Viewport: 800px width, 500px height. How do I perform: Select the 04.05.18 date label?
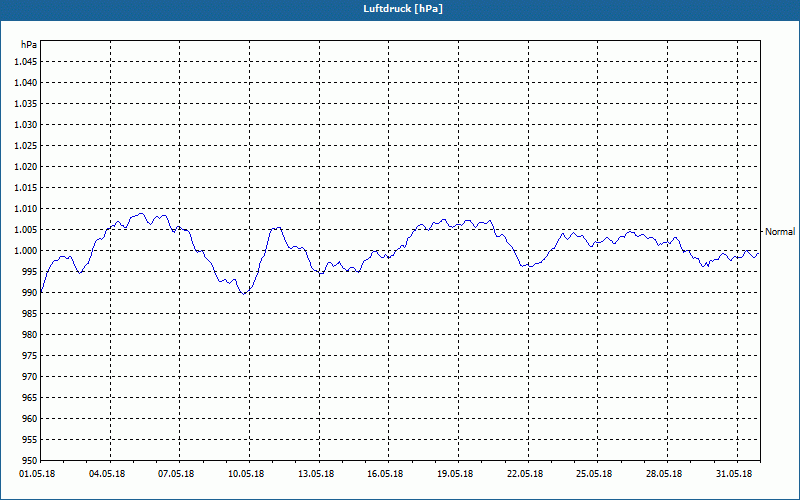(x=107, y=473)
